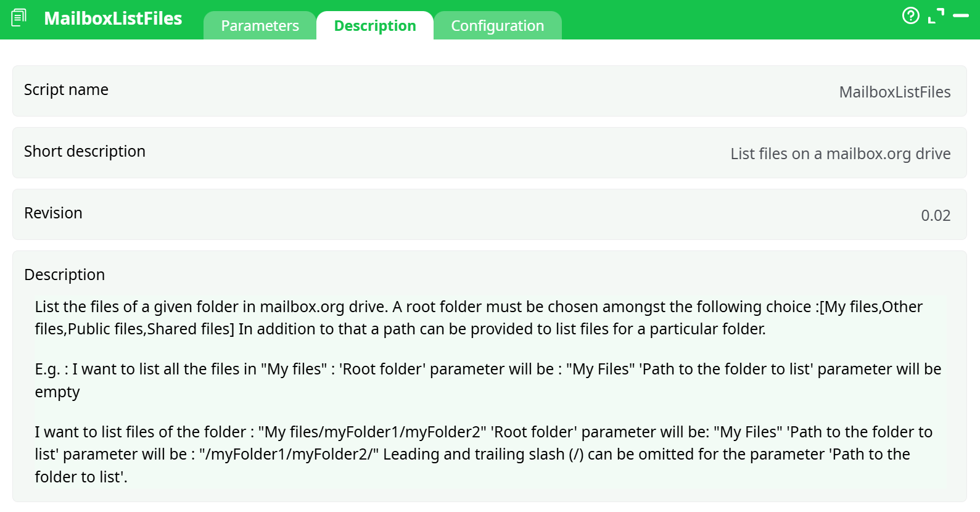Click the help circle beside the window controls

click(x=911, y=16)
